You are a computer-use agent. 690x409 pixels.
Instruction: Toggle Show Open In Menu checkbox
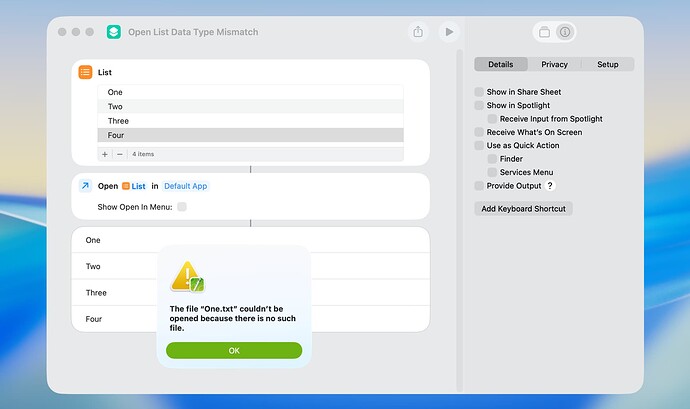182,206
